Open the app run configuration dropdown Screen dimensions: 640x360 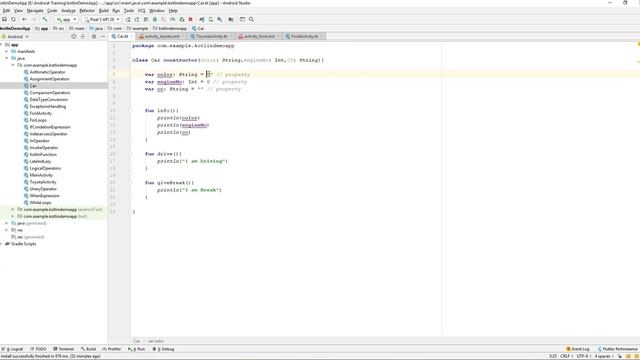click(66, 19)
